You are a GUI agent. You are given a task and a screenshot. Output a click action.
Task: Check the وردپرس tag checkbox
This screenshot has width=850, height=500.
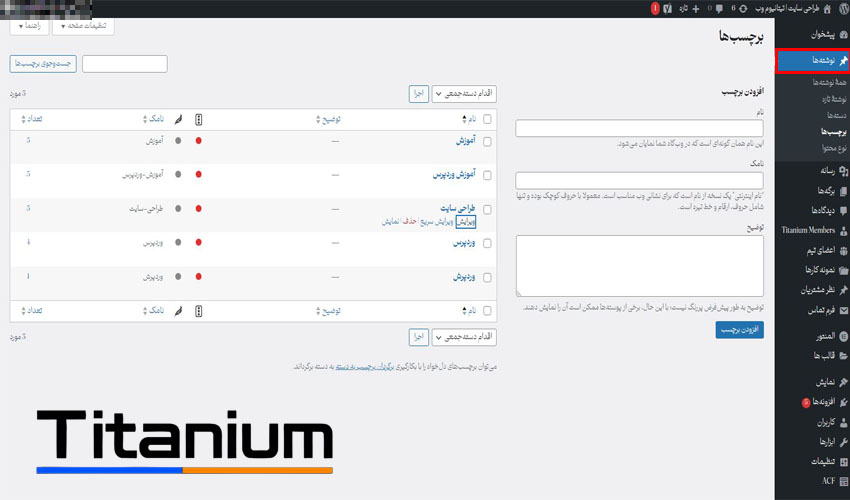pyautogui.click(x=487, y=243)
